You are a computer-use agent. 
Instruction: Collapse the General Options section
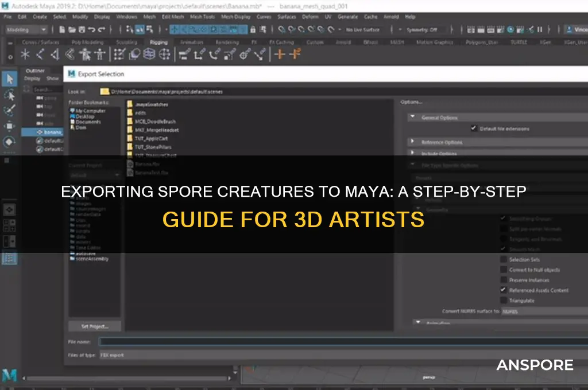412,118
